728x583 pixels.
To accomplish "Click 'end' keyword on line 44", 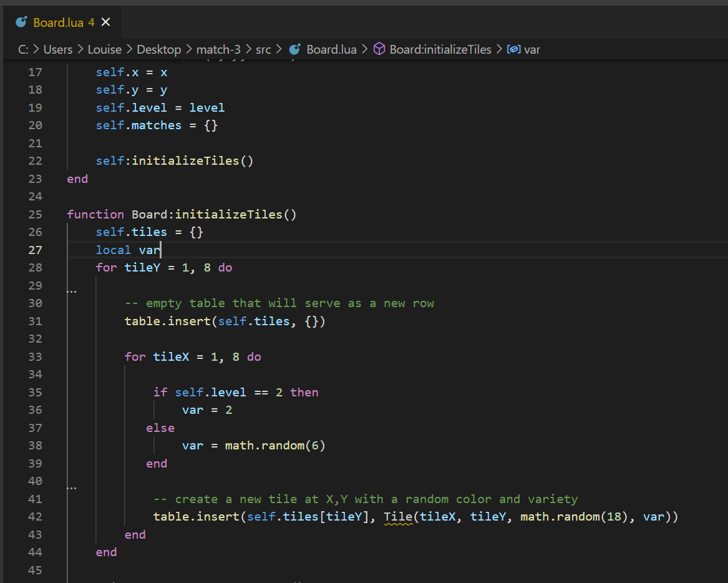I will [x=106, y=552].
